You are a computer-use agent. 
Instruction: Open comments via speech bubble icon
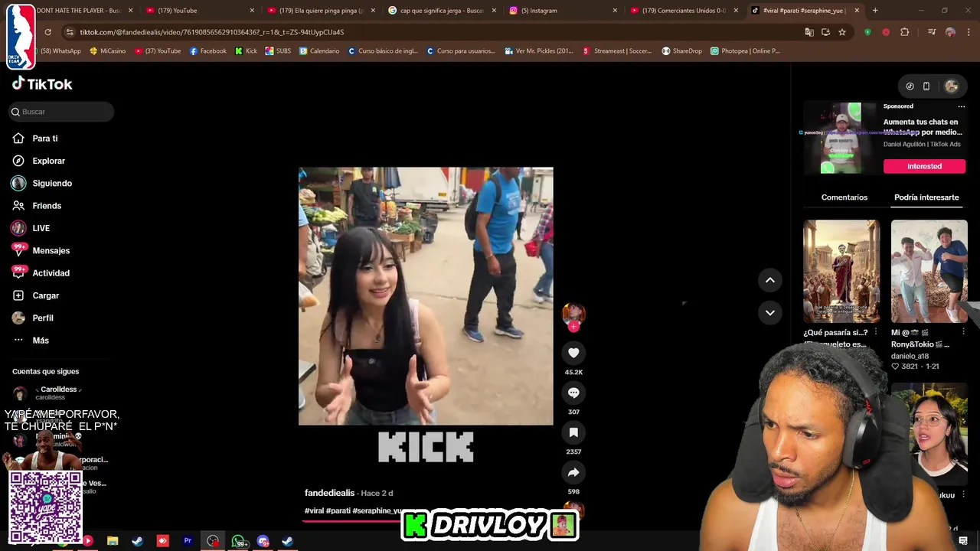pyautogui.click(x=573, y=393)
